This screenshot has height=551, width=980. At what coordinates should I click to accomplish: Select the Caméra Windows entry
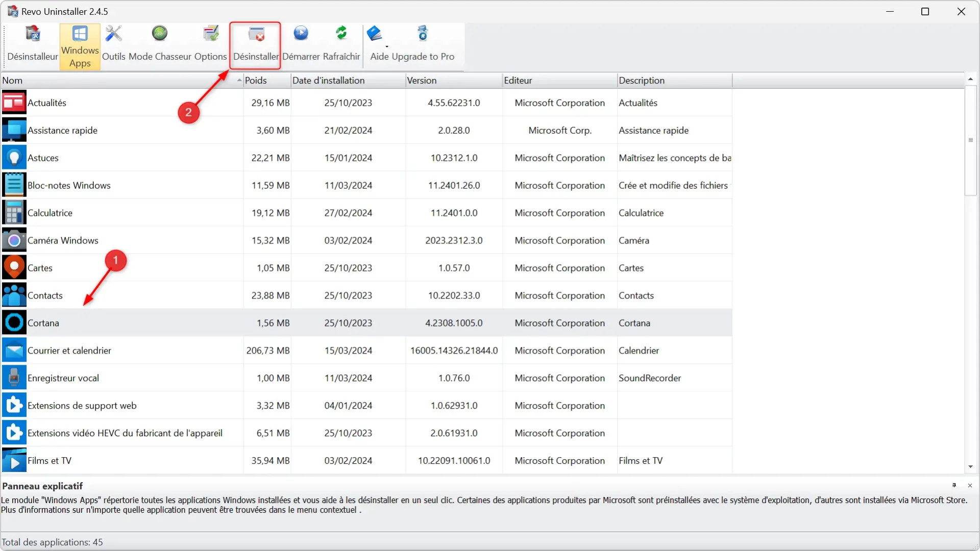(63, 240)
